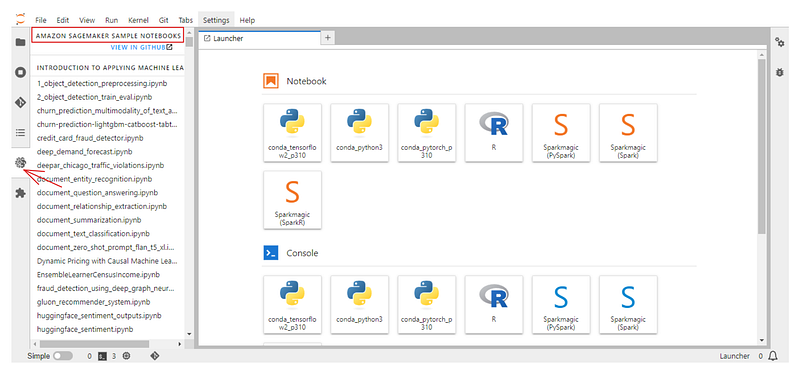The width and height of the screenshot is (800, 374).
Task: Open document_entity_recognition.ipynb
Action: tap(94, 180)
